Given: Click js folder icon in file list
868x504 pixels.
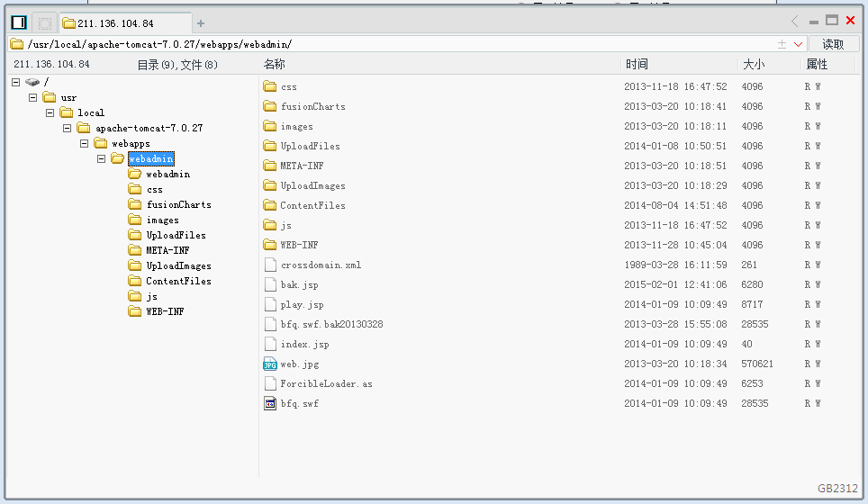Looking at the screenshot, I should click(x=269, y=225).
